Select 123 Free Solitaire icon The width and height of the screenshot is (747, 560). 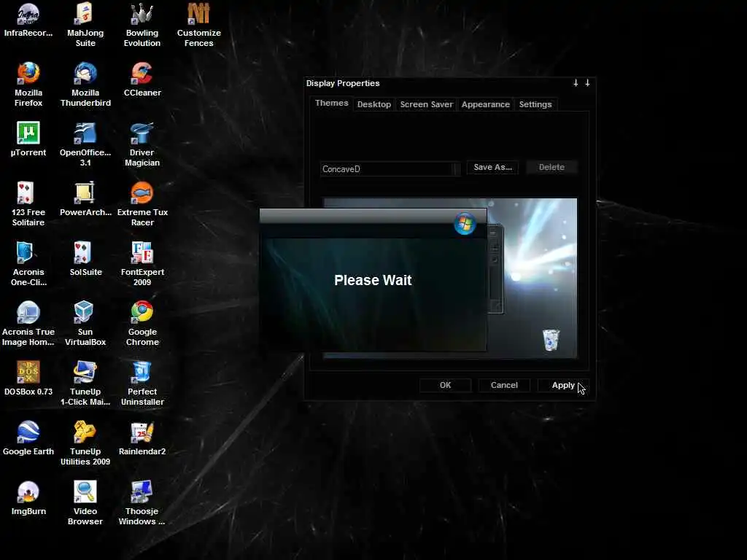(28, 204)
